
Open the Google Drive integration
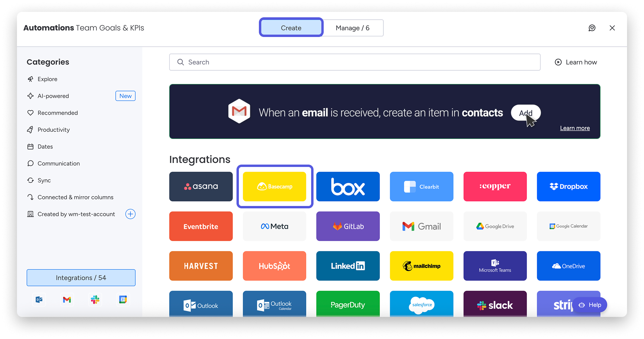(x=495, y=226)
